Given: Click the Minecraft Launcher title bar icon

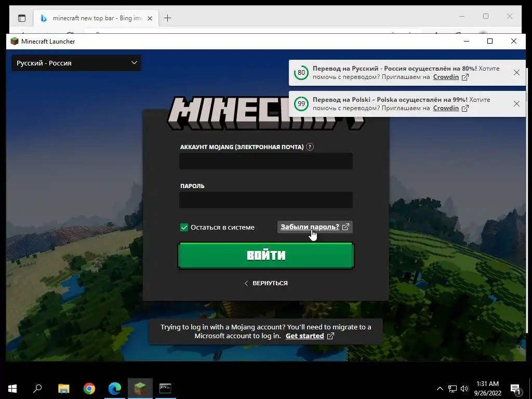Looking at the screenshot, I should (14, 42).
